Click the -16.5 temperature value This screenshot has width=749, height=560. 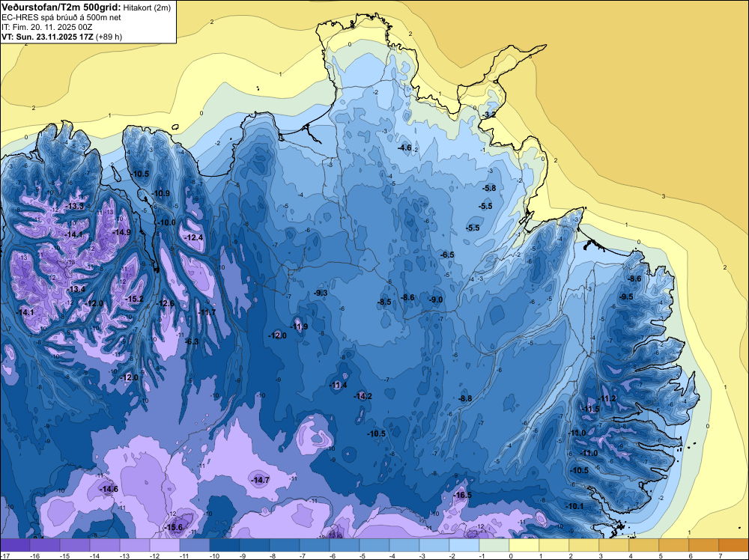pos(462,495)
